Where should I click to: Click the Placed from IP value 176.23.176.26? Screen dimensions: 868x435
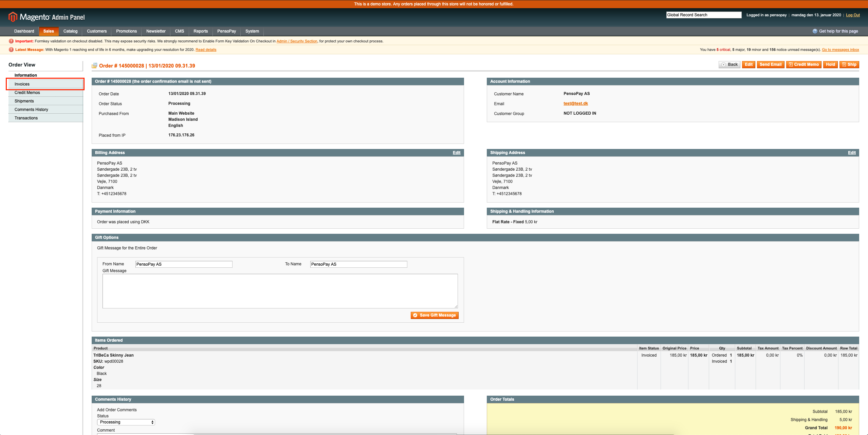point(181,135)
